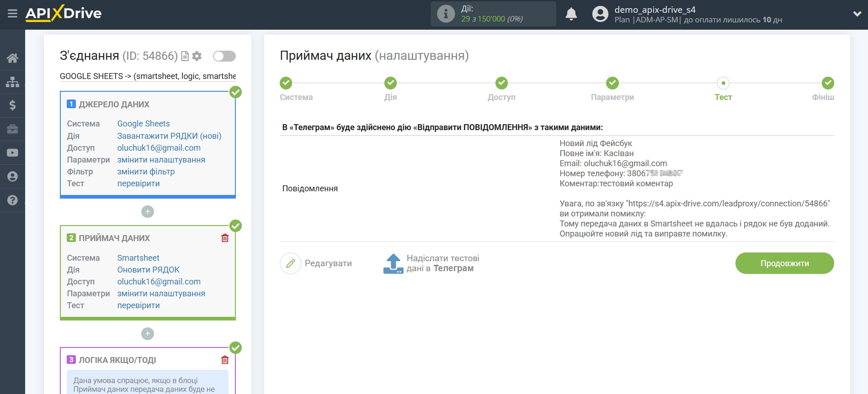The height and width of the screenshot is (394, 868).
Task: Open the user profile sidebar icon
Action: coord(12,177)
